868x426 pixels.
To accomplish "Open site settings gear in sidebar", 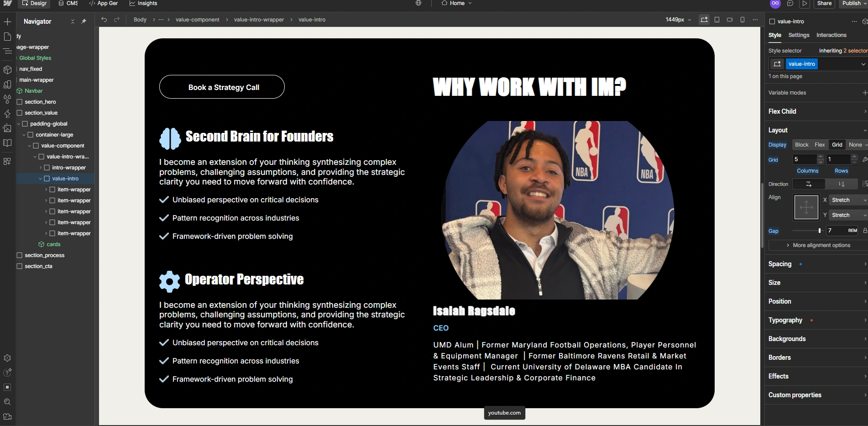I will pyautogui.click(x=7, y=358).
